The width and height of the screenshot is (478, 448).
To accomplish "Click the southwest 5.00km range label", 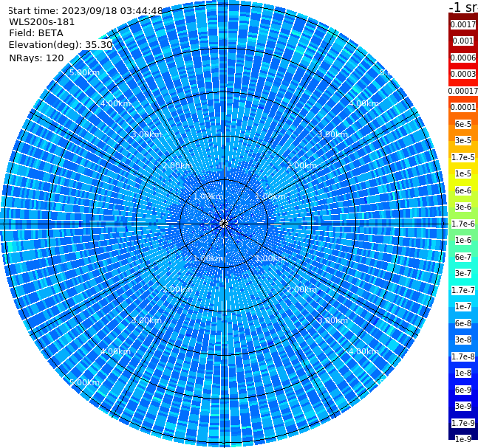I will point(84,382).
